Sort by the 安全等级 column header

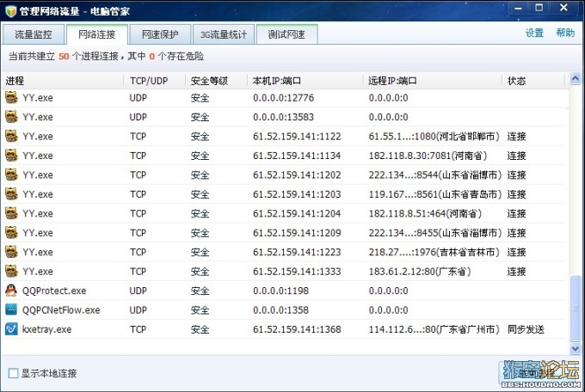217,81
